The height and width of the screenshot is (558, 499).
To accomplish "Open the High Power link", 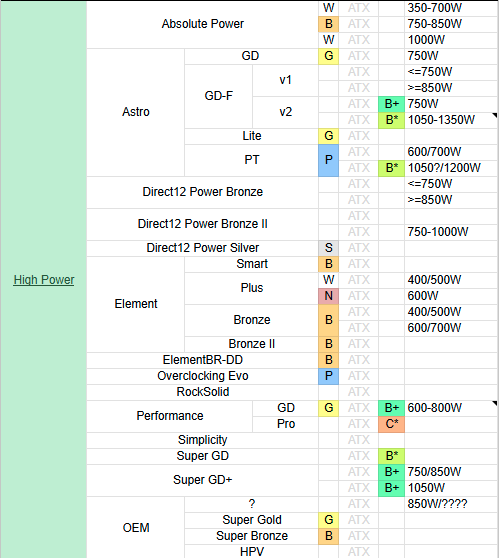I will (x=44, y=280).
